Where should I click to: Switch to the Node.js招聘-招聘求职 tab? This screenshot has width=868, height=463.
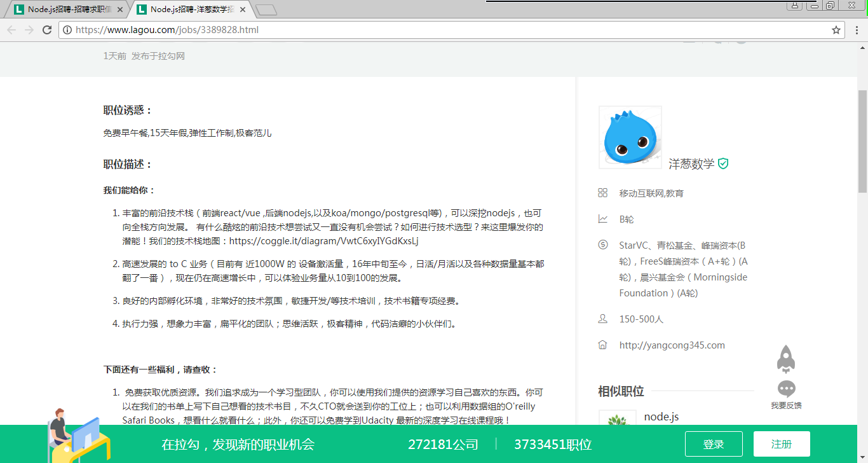(x=65, y=10)
